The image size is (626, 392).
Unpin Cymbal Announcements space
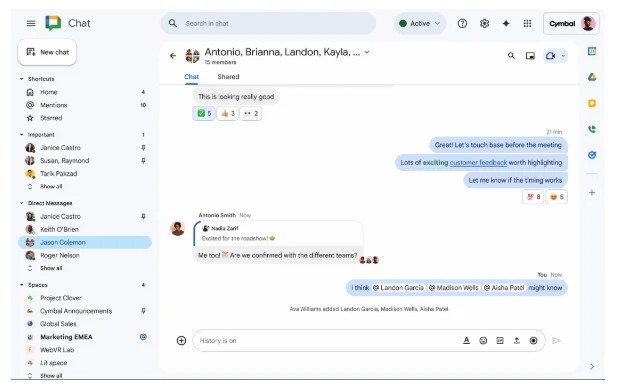click(x=143, y=311)
